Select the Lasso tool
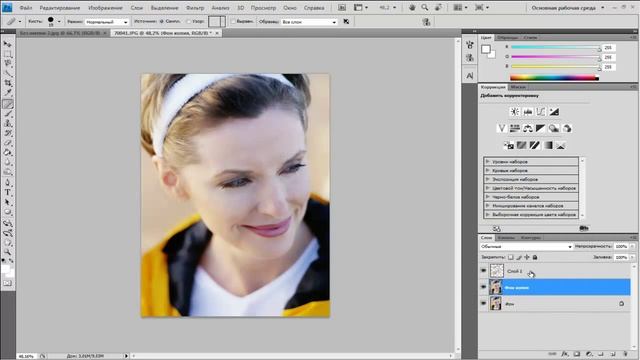This screenshot has width=640, height=360. coord(8,64)
